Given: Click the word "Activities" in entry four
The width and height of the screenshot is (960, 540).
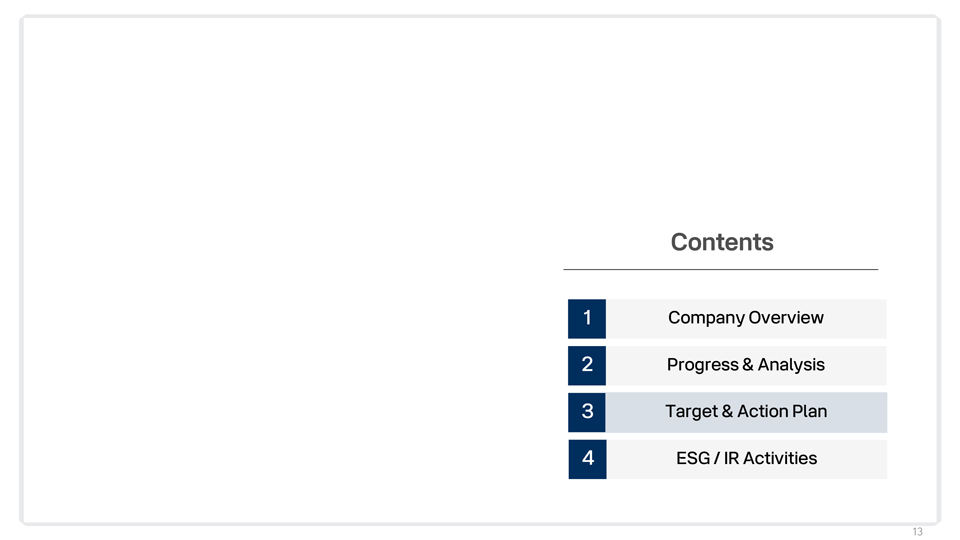Looking at the screenshot, I should 781,459.
